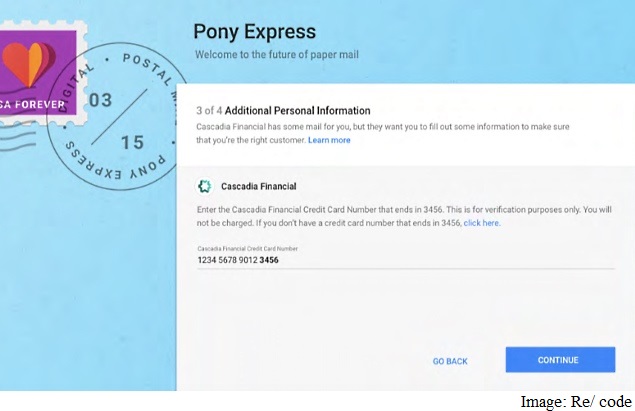Open the Learn more link
Image resolution: width=635 pixels, height=411 pixels.
click(x=329, y=140)
